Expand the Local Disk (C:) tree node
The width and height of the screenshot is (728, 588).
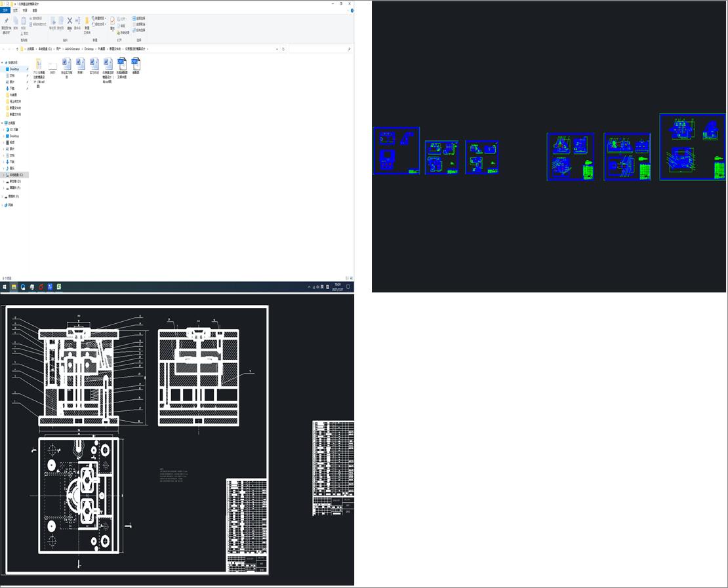[x=3, y=175]
